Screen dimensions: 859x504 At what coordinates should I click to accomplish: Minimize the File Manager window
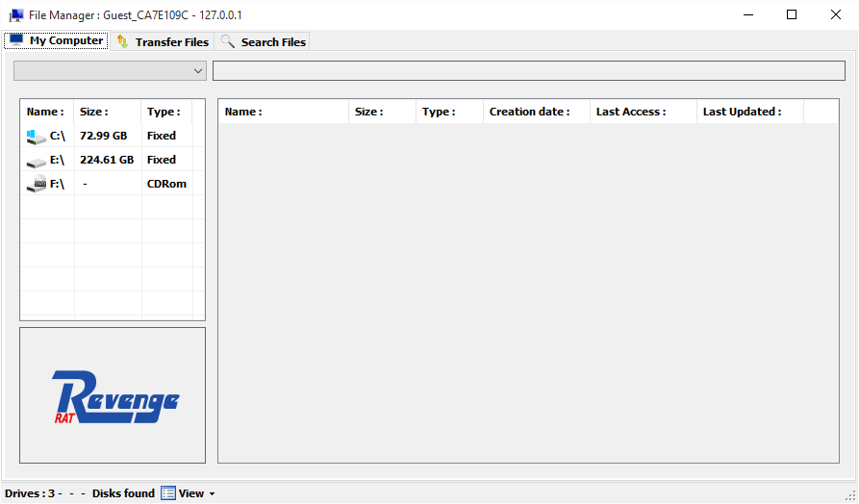(x=748, y=14)
